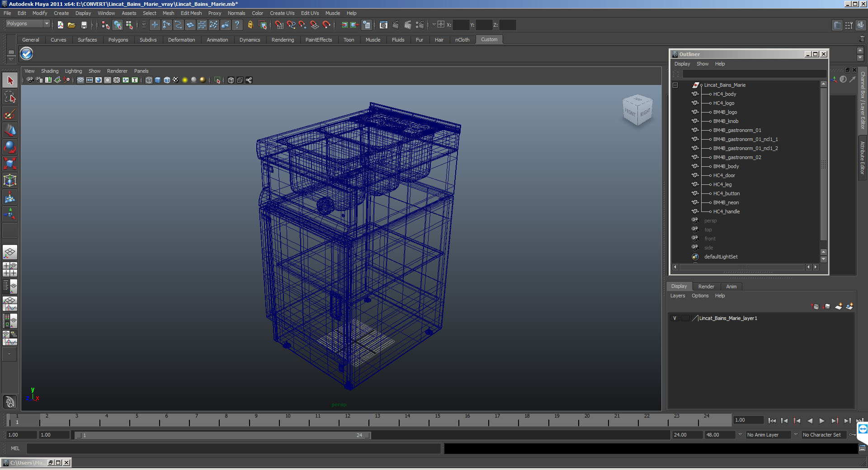
Task: Click the blue checkmark shelf button
Action: (27, 54)
